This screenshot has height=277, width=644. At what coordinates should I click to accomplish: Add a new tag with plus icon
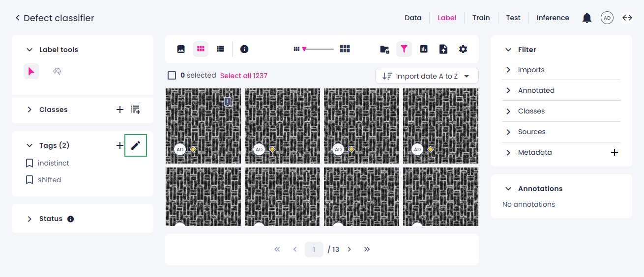[x=119, y=145]
